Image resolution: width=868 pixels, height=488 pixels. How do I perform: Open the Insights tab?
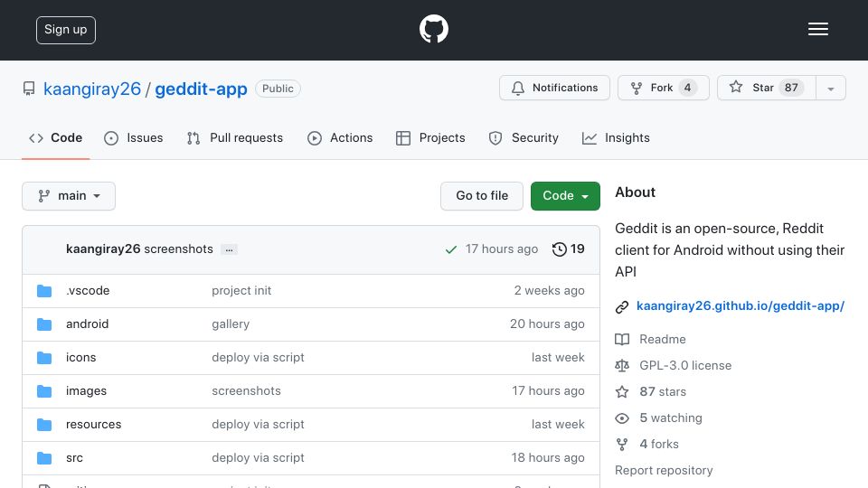[x=616, y=137]
